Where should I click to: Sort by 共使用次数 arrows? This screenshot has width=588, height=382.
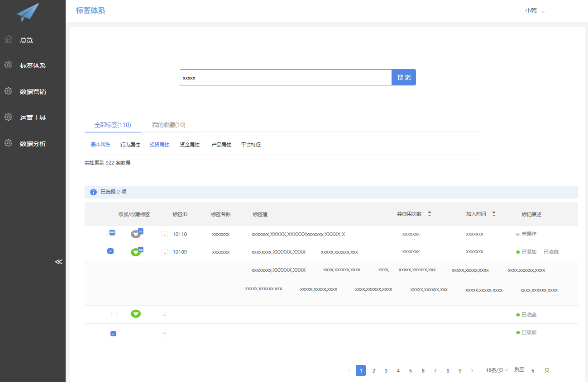coord(430,214)
